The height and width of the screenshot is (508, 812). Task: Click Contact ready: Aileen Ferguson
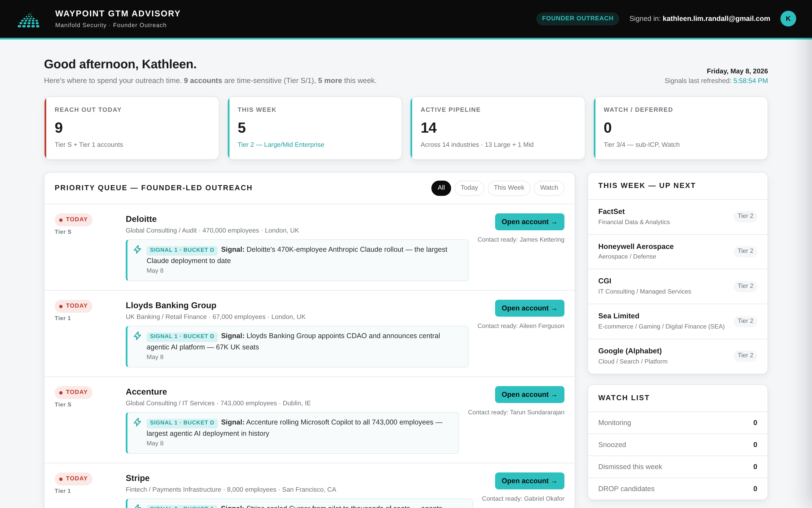(x=521, y=326)
